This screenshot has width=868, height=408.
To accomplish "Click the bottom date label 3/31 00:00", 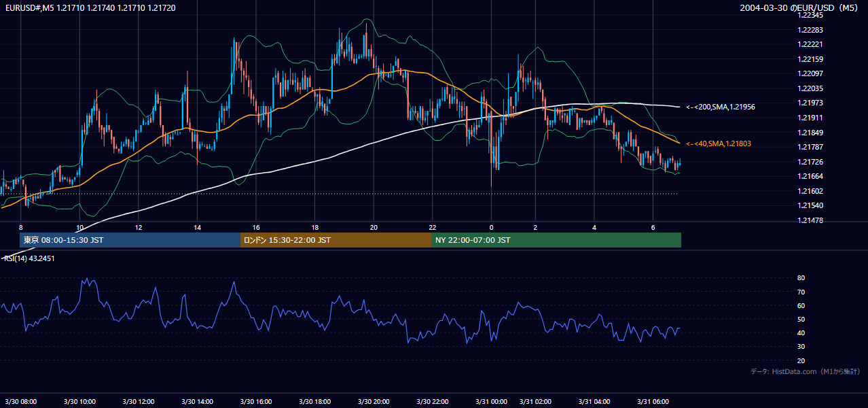I will point(491,402).
